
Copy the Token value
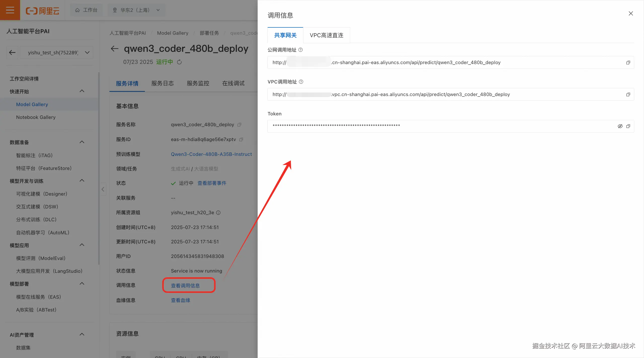coord(628,126)
